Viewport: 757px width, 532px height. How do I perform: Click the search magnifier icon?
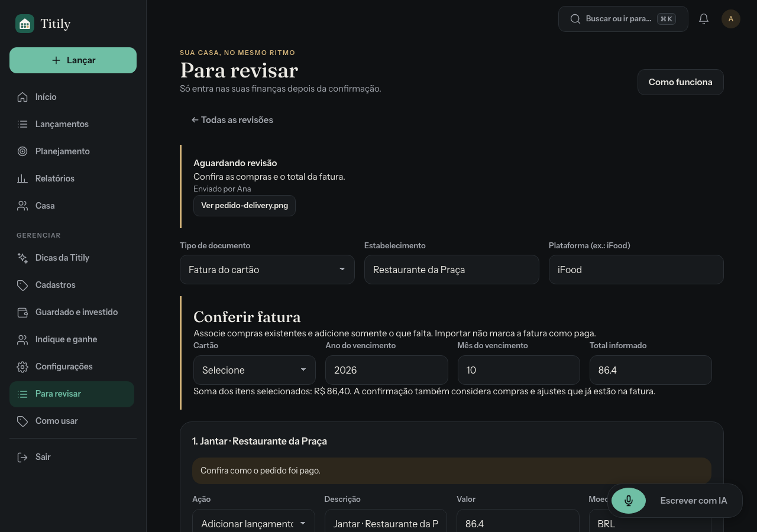(575, 19)
